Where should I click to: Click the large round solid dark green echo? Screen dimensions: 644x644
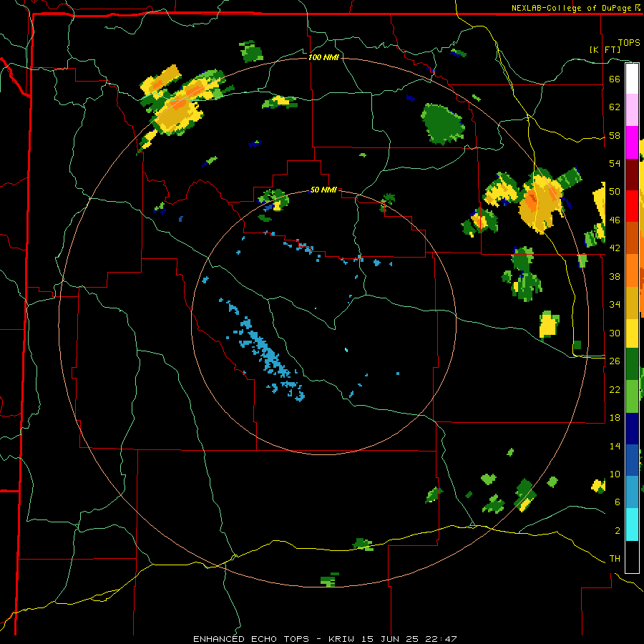(443, 124)
